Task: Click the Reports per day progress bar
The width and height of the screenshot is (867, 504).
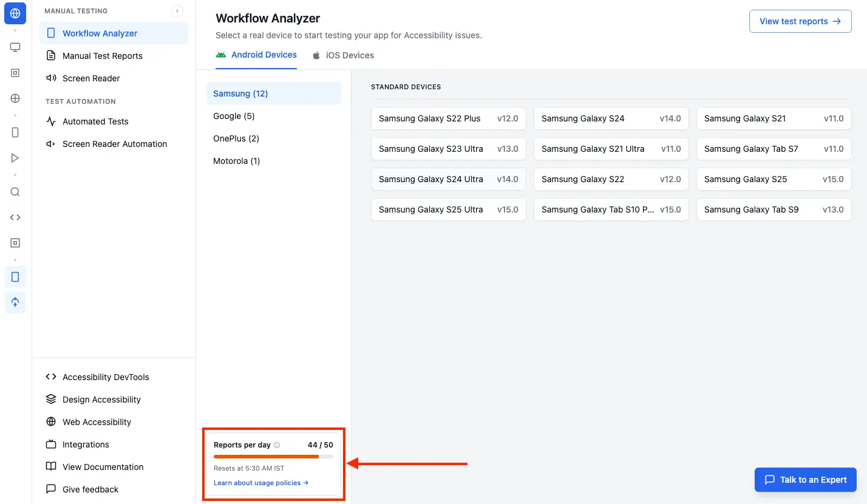Action: 273,457
